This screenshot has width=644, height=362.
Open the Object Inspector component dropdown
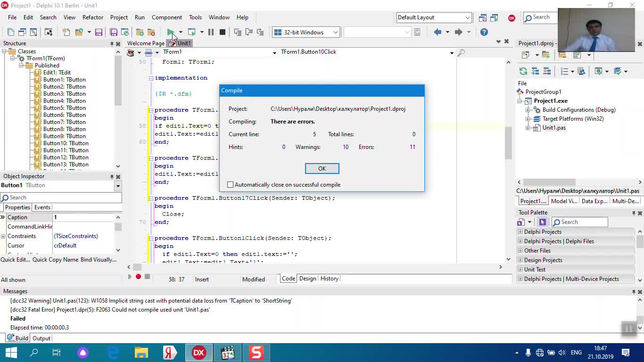[118, 186]
